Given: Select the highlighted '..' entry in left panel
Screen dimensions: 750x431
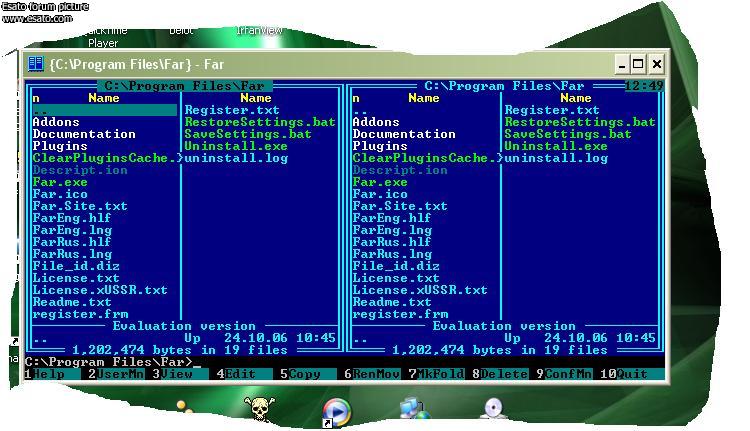Looking at the screenshot, I should pos(104,110).
